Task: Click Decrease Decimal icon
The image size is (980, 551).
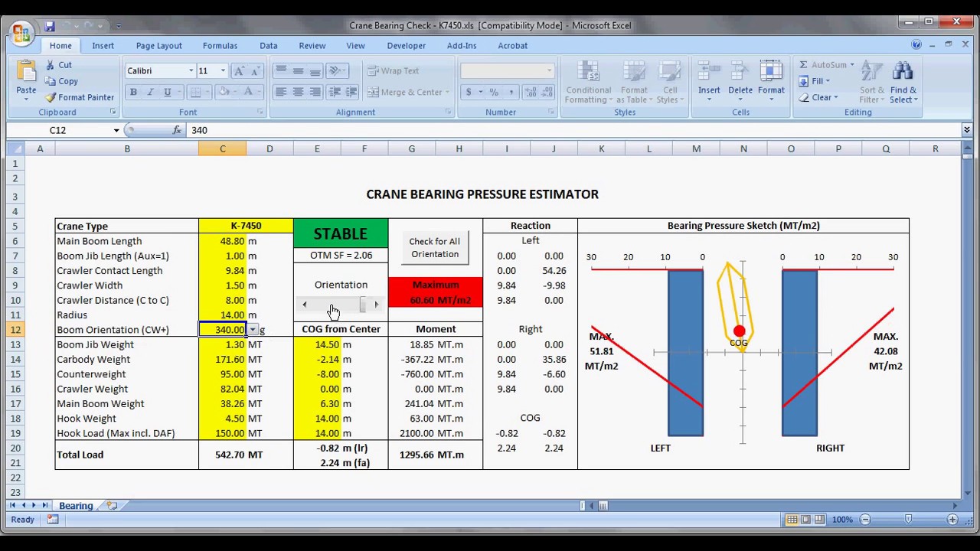Action: [x=547, y=92]
